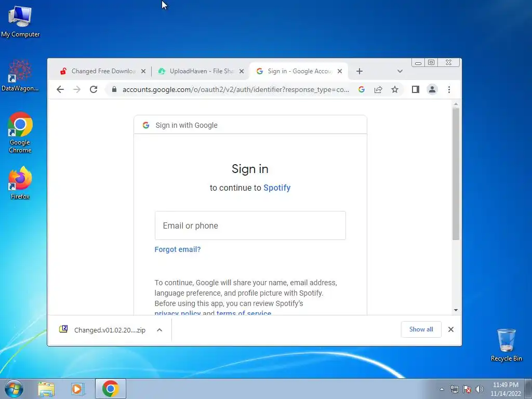This screenshot has height=399, width=532.
Task: Bookmark this tab with star icon
Action: click(x=395, y=89)
